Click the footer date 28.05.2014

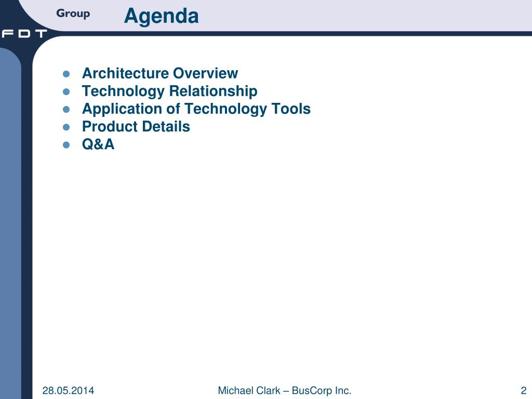tap(68, 391)
